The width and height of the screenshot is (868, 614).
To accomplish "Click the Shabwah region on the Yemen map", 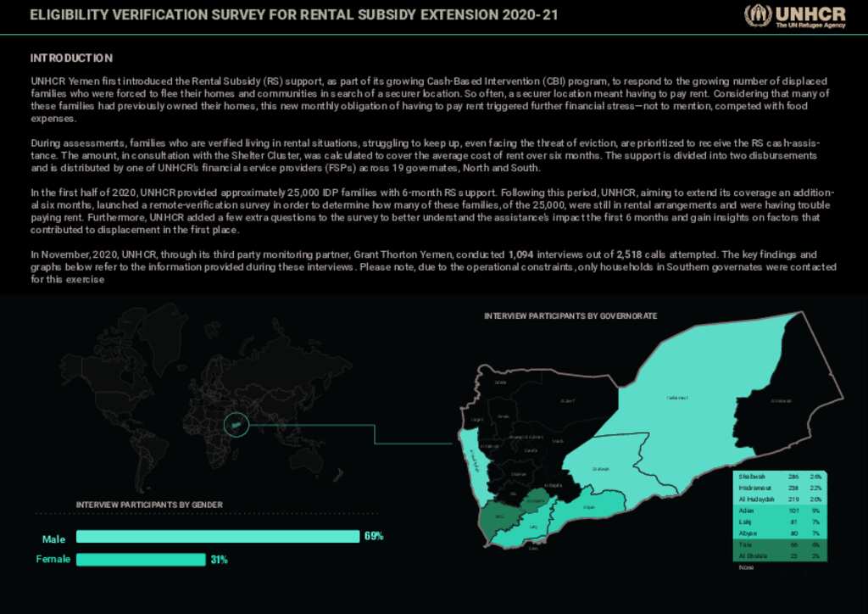I will coord(600,469).
